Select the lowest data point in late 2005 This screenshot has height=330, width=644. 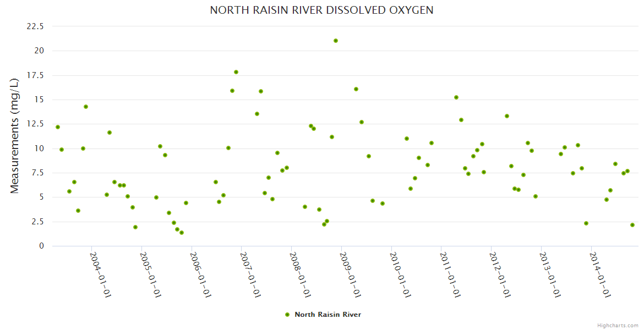coord(182,233)
